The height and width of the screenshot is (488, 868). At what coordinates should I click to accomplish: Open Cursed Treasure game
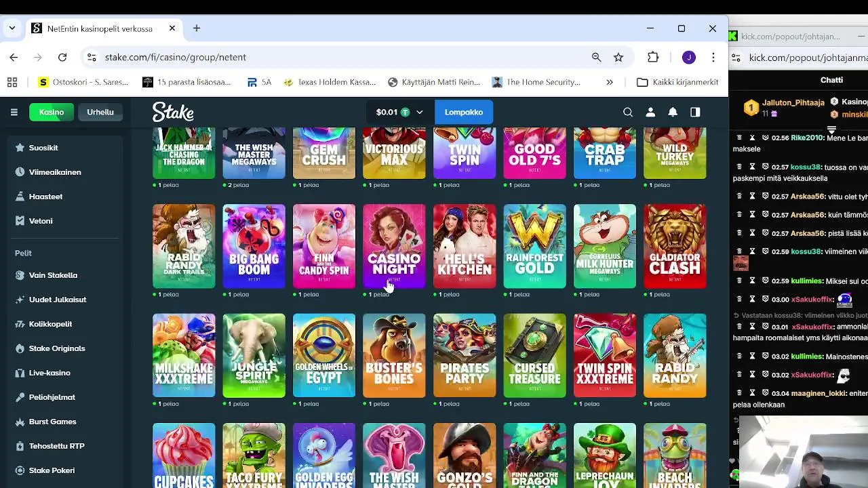pos(534,356)
